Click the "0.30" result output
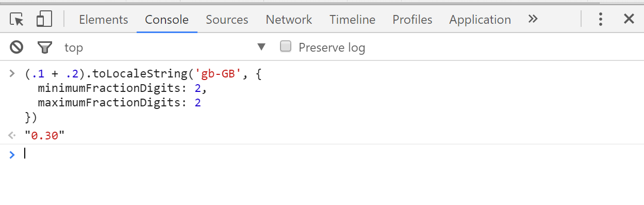 tap(45, 136)
